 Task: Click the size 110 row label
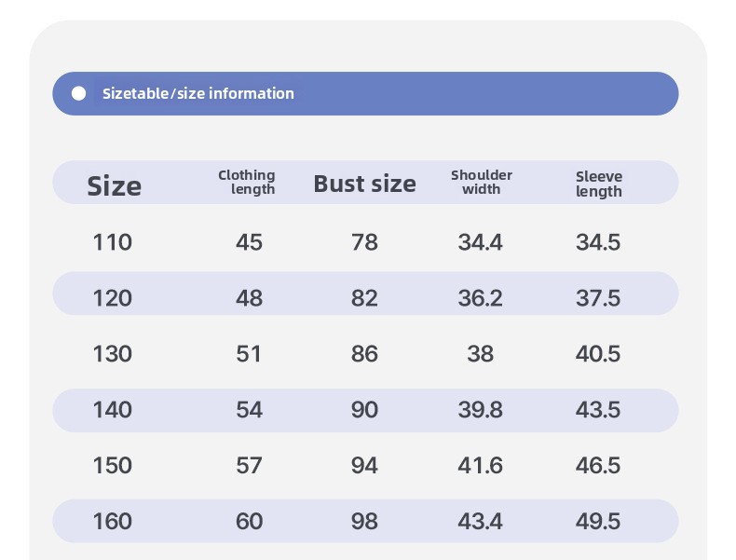[113, 242]
